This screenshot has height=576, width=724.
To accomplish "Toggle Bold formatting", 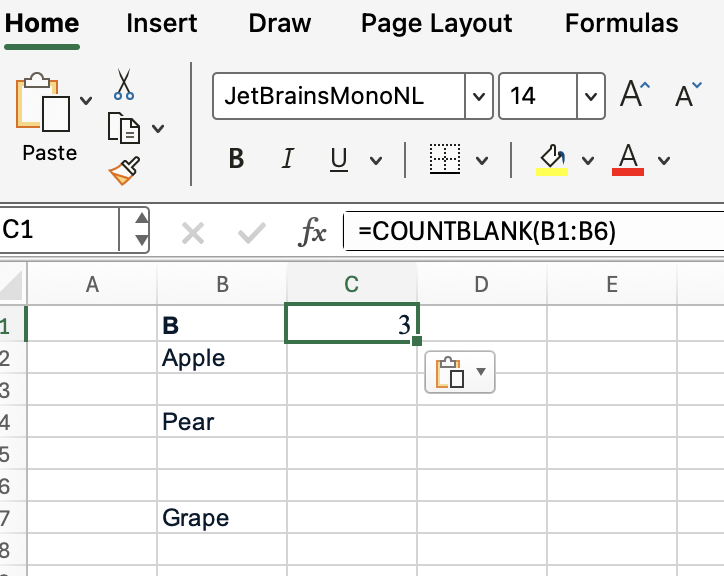I will pos(236,159).
